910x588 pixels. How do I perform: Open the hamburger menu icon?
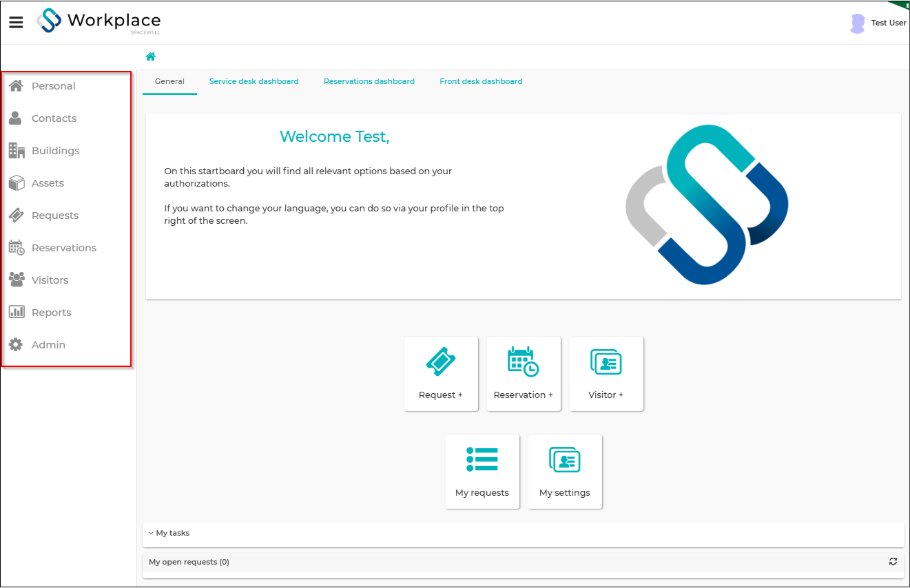click(x=16, y=22)
